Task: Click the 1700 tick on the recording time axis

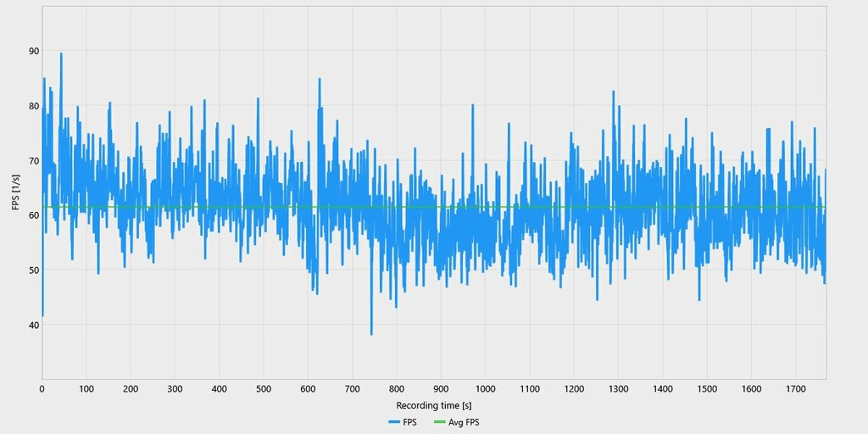Action: 795,389
